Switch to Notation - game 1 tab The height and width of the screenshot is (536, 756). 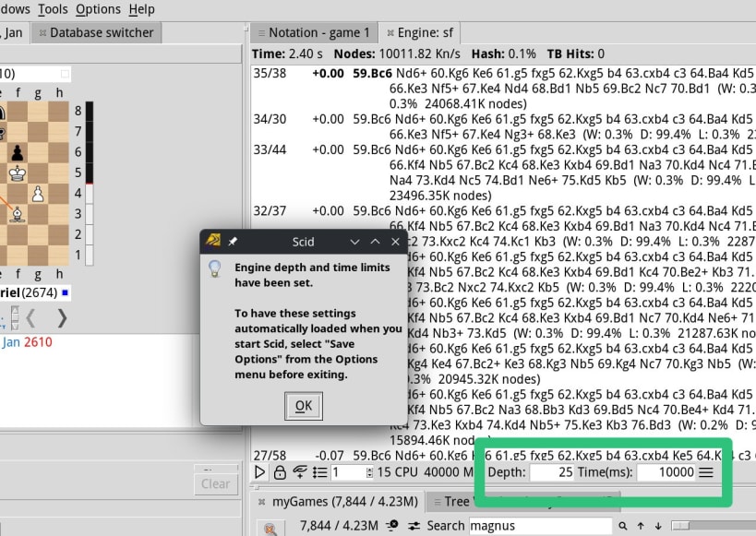pos(315,33)
